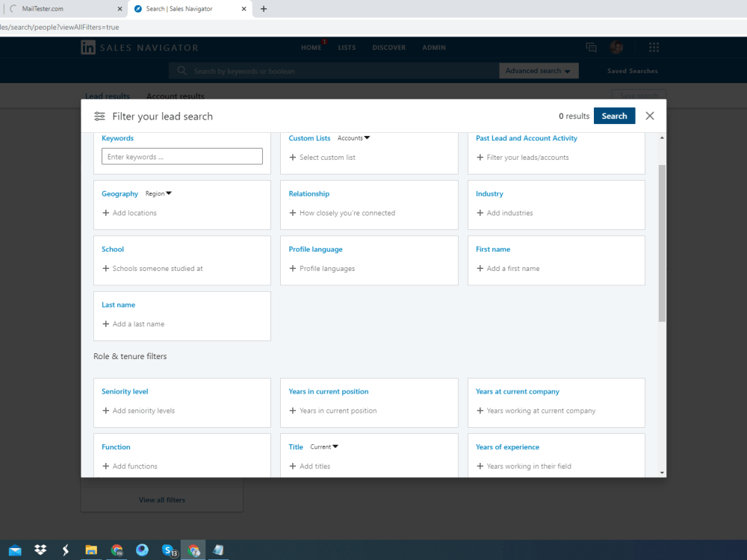Switch to the MailTester.com tab

click(62, 8)
